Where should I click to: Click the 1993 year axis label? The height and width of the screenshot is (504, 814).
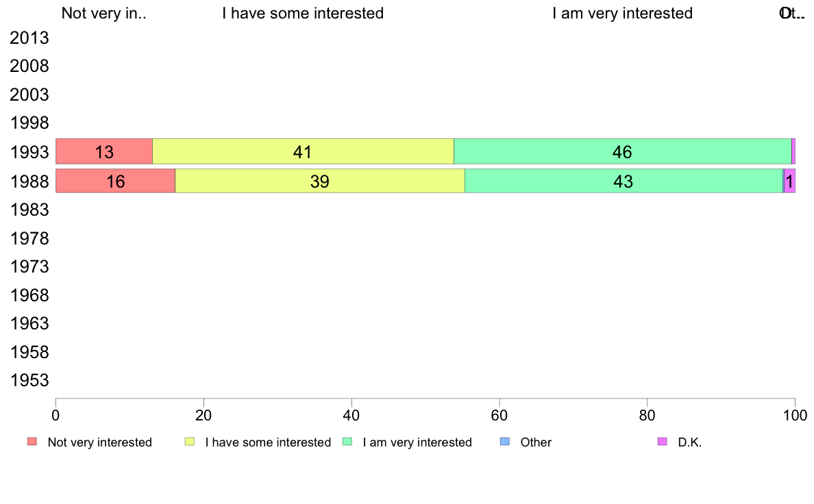(29, 153)
